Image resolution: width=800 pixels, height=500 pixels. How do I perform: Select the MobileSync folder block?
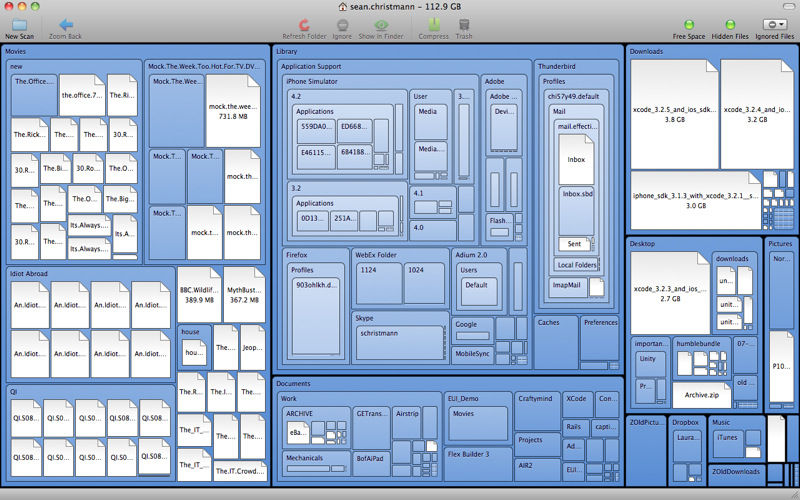472,355
